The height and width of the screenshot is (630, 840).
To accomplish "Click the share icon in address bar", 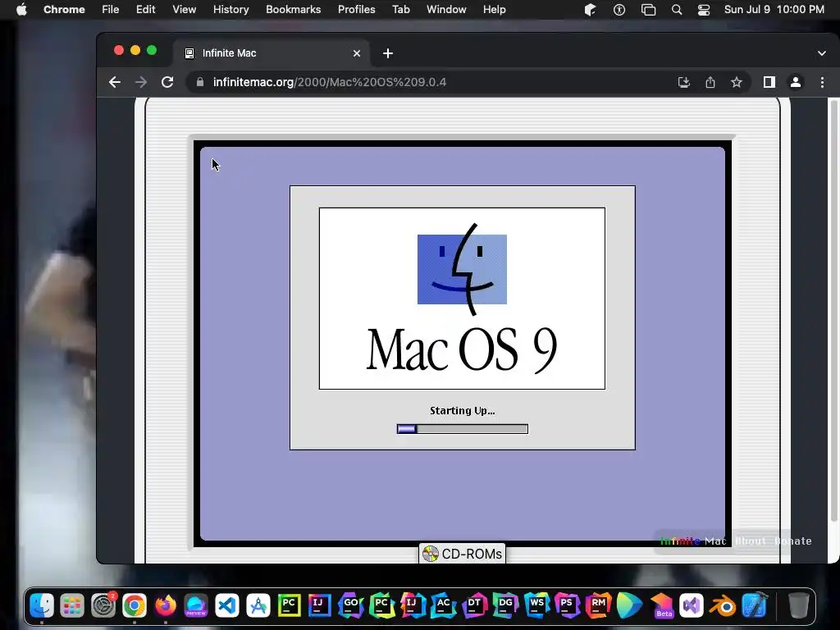I will point(710,82).
